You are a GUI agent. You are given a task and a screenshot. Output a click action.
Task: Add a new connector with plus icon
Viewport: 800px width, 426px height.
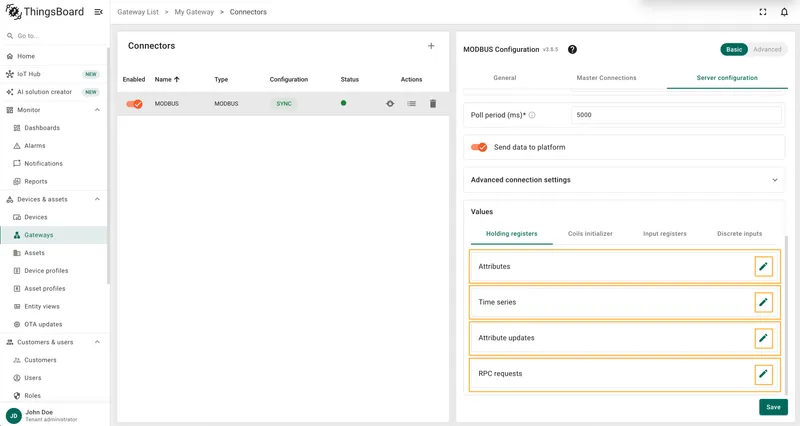click(x=431, y=46)
